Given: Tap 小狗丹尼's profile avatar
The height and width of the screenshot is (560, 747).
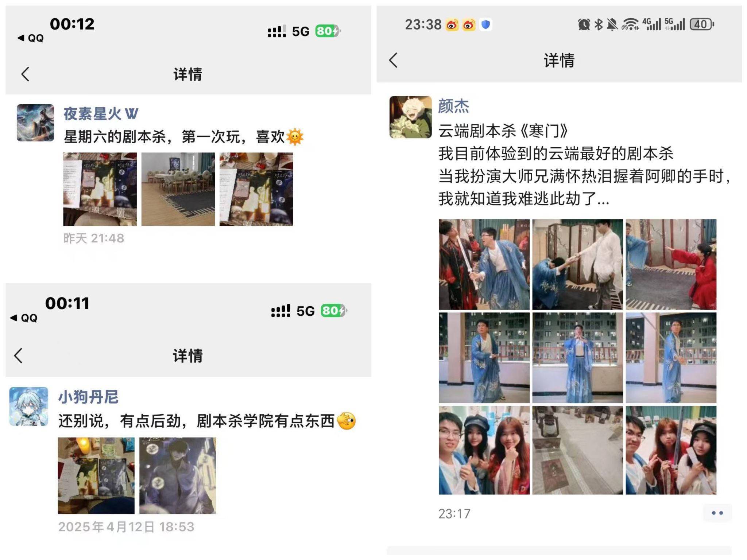Looking at the screenshot, I should pos(29,406).
